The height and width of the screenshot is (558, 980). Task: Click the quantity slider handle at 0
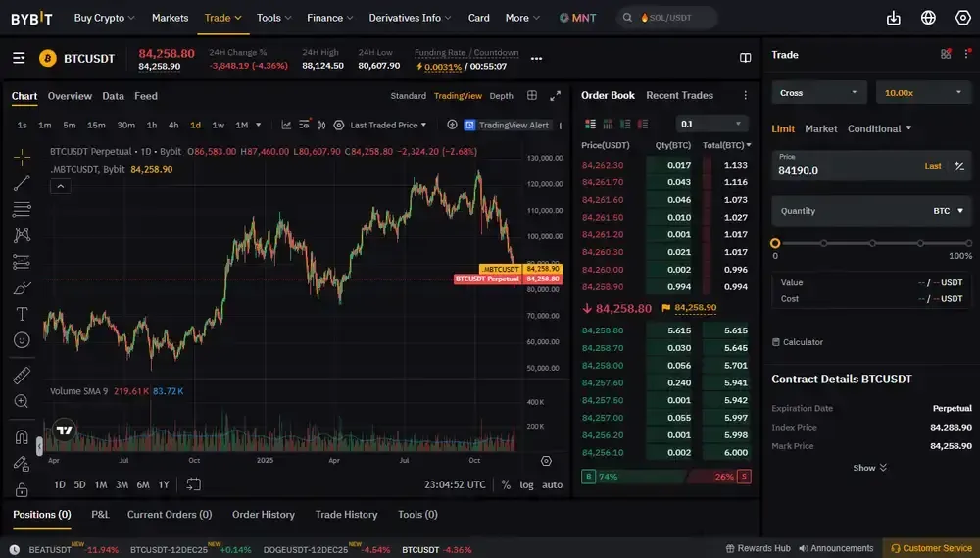point(775,243)
